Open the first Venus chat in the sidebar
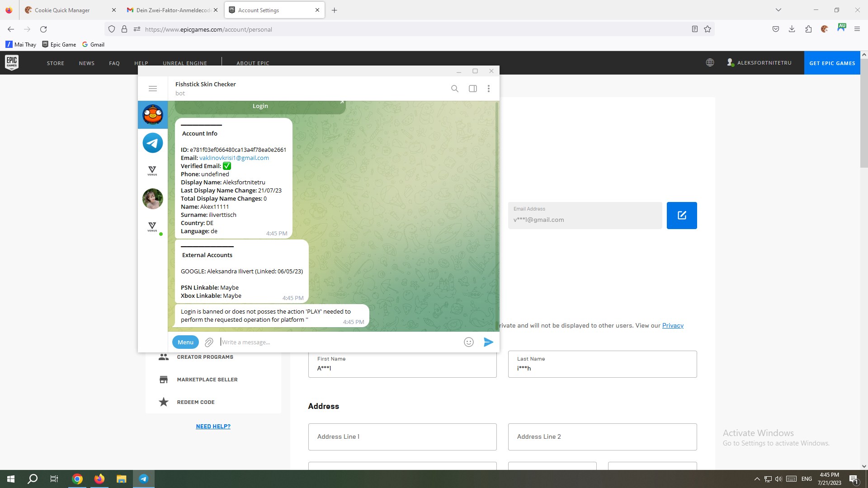Image resolution: width=868 pixels, height=488 pixels. pyautogui.click(x=153, y=171)
